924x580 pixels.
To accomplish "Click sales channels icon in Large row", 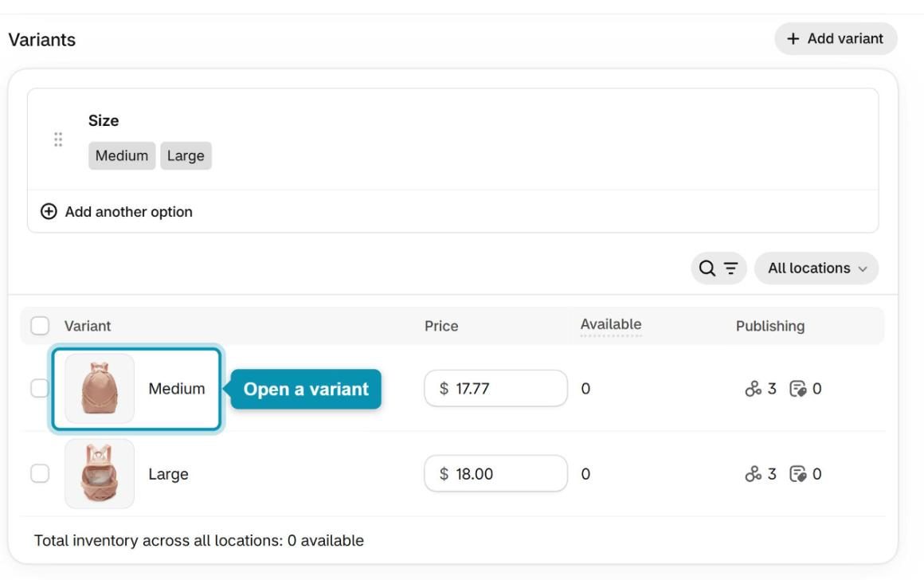I will (x=753, y=474).
